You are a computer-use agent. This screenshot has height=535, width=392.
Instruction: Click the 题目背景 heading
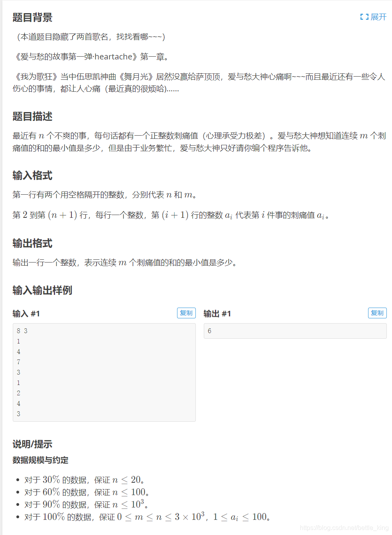(32, 18)
